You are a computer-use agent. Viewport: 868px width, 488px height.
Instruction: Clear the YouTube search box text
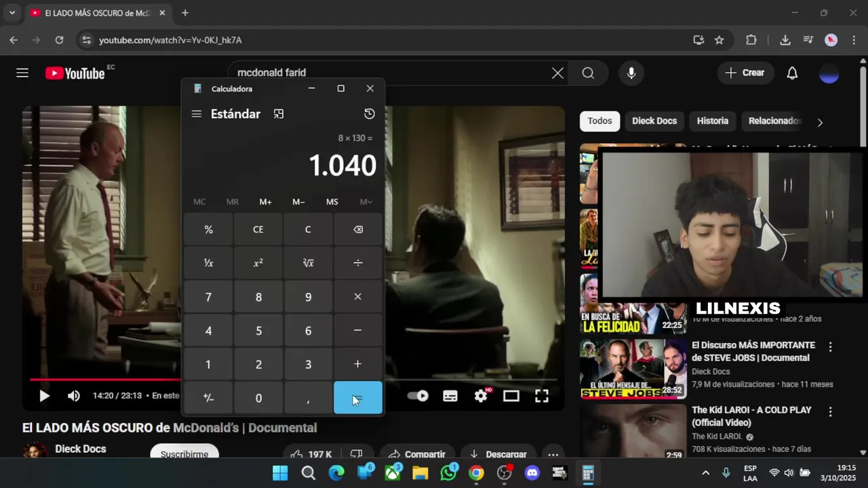[x=557, y=73]
